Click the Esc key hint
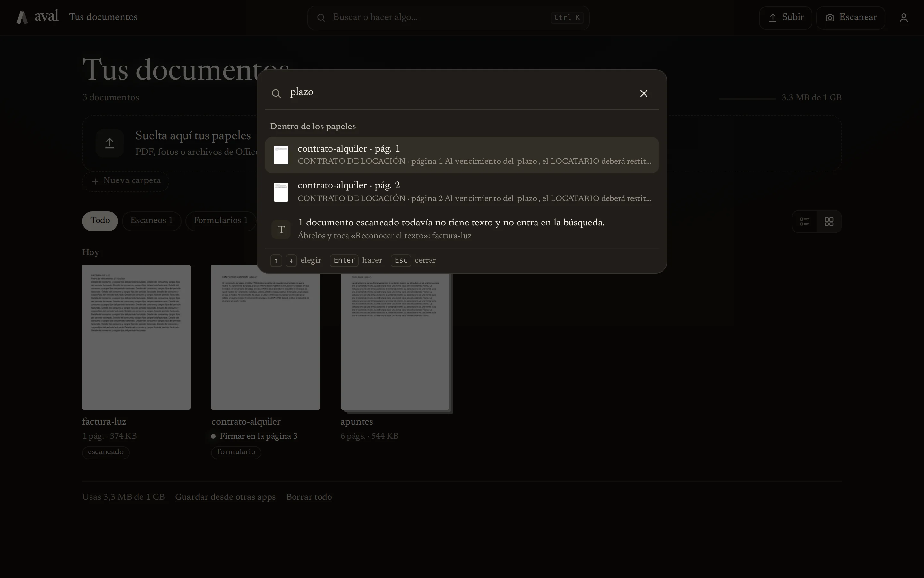This screenshot has height=578, width=924. pos(401,260)
